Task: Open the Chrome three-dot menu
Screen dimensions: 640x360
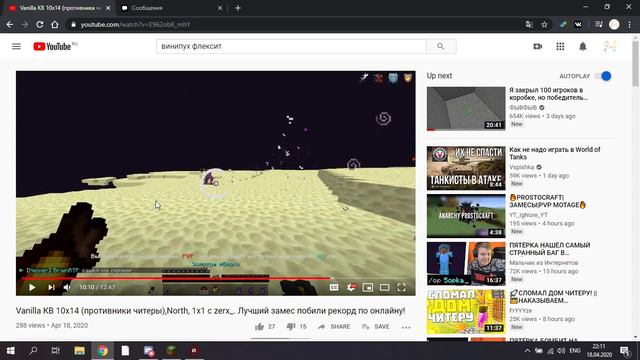Action: point(629,24)
